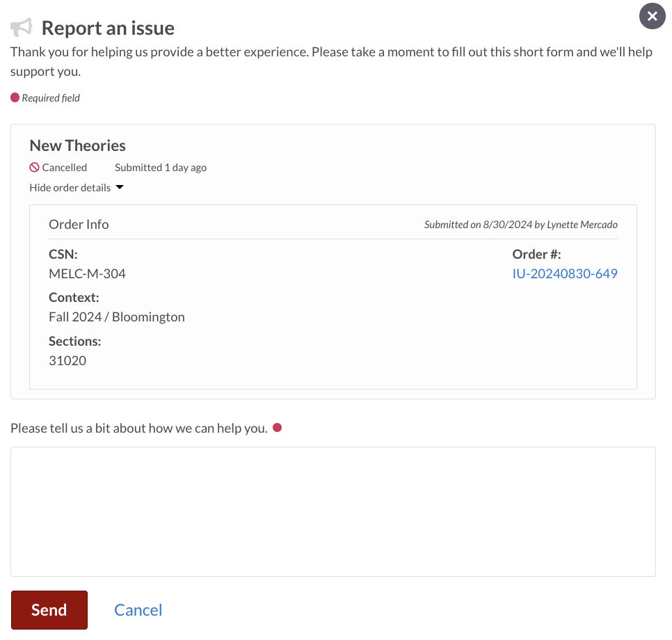Click the Context: label
Screen dimensions: 672x640
[x=74, y=298]
